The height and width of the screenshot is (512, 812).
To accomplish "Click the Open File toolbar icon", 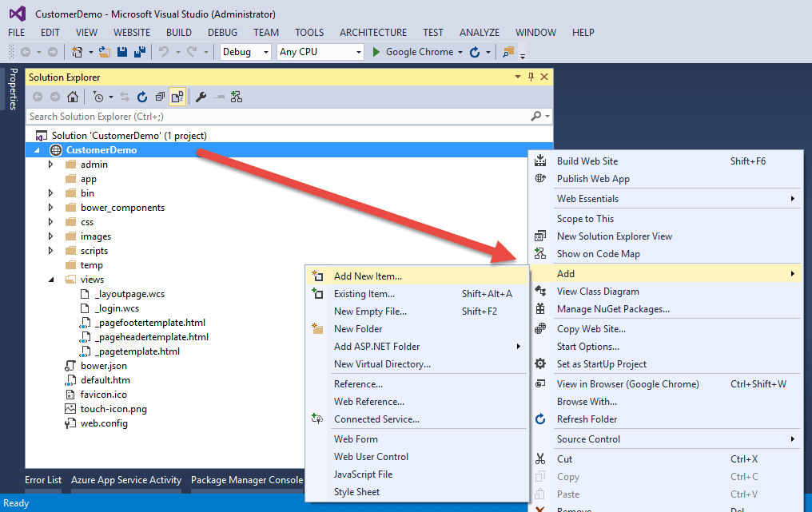I will click(105, 52).
